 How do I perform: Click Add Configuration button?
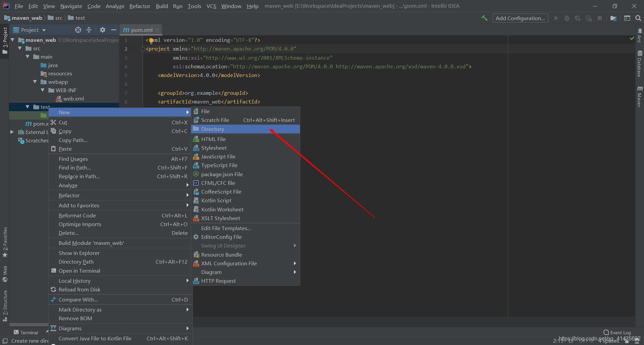coord(520,18)
